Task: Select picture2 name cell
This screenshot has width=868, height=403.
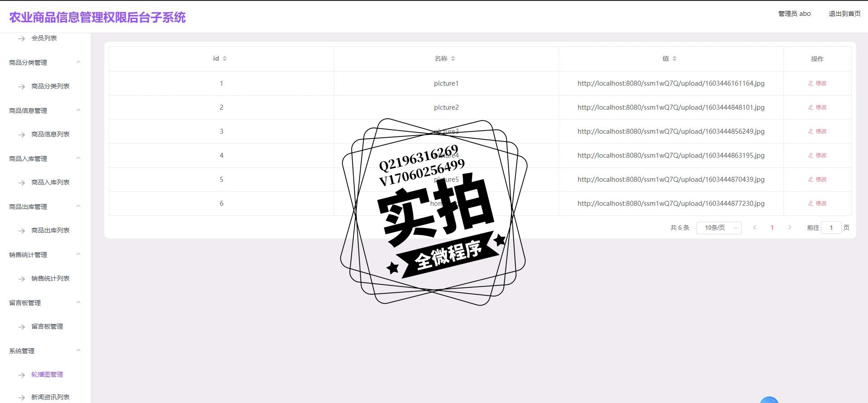Action: (446, 107)
